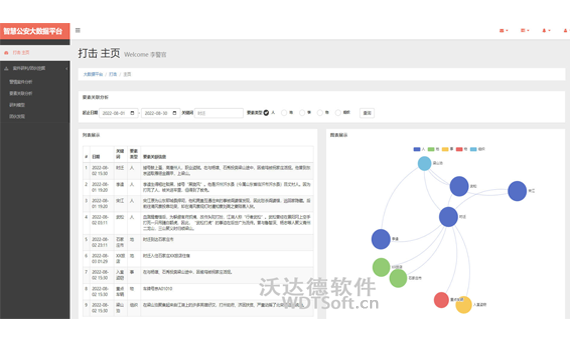
Task: Open the first red header toolbar icon
Action: (x=502, y=31)
